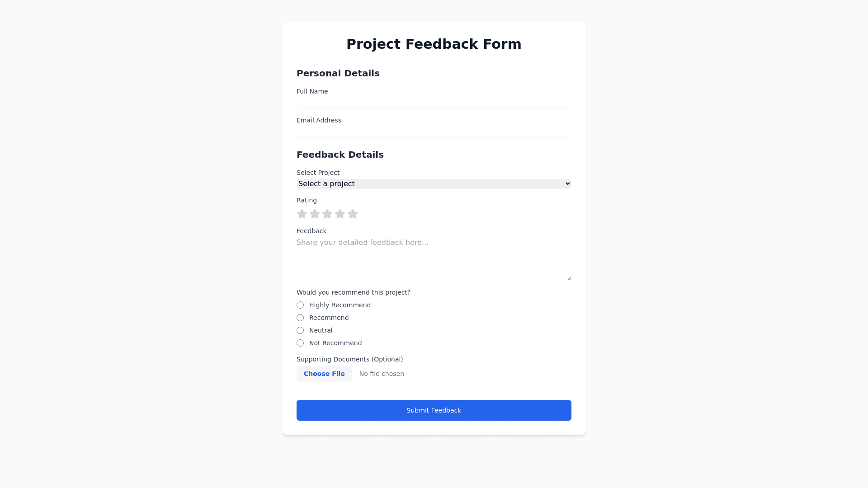Click the second rating star
The image size is (868, 488).
(x=315, y=214)
